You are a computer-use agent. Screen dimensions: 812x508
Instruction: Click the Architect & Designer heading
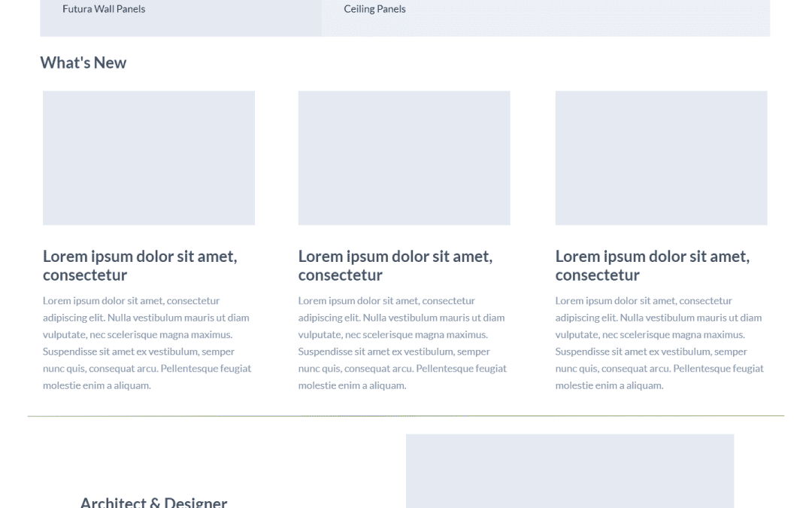[154, 502]
